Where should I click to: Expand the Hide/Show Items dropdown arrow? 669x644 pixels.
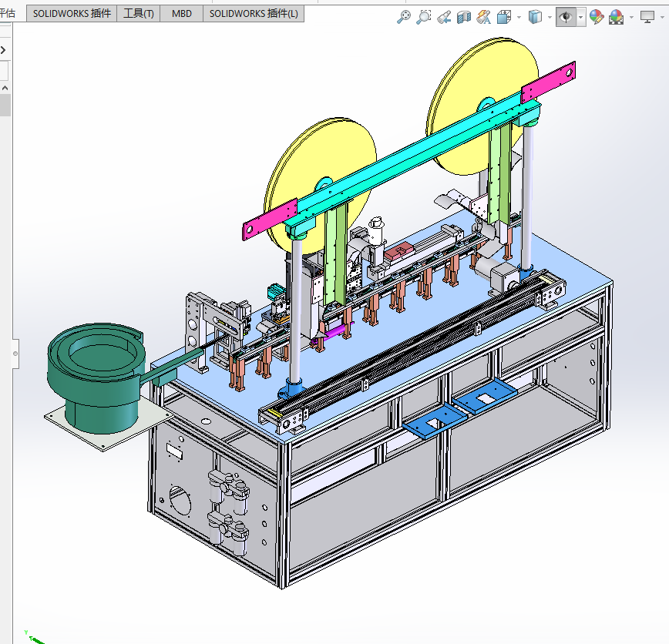coord(580,17)
